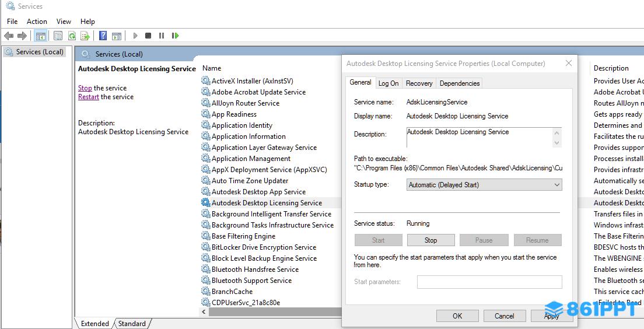Screen dimensions: 644x329
Task: Click the Path to executable text
Action: pyautogui.click(x=458, y=168)
